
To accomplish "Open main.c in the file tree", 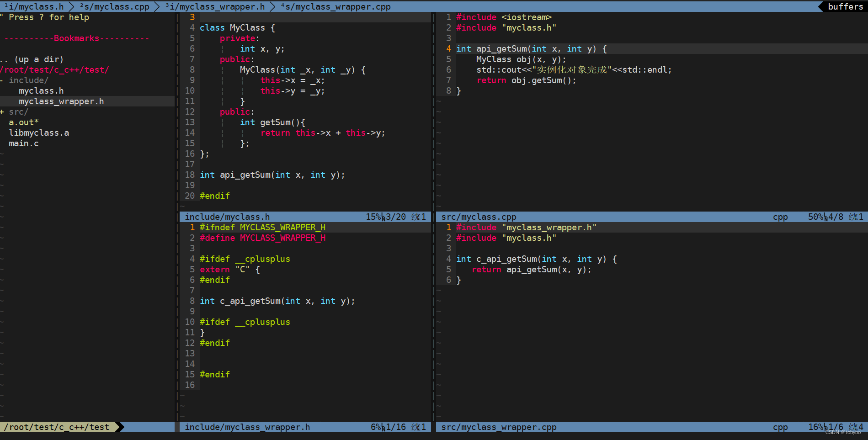I will click(24, 143).
